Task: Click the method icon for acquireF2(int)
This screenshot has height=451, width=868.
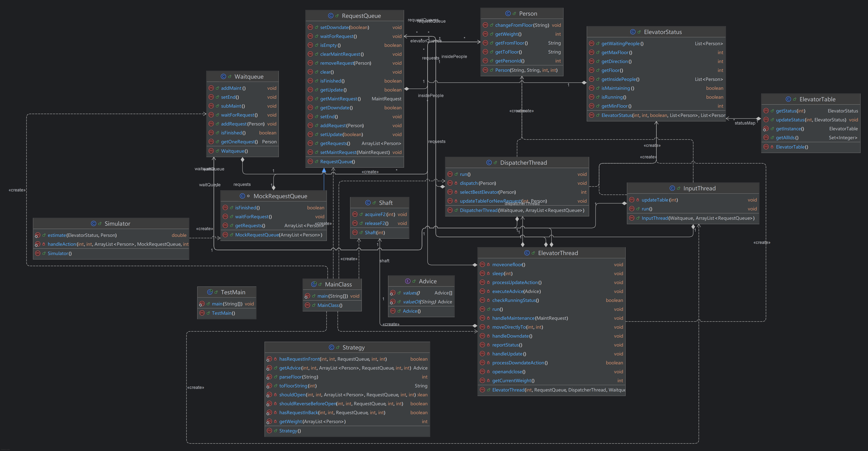Action: [355, 214]
